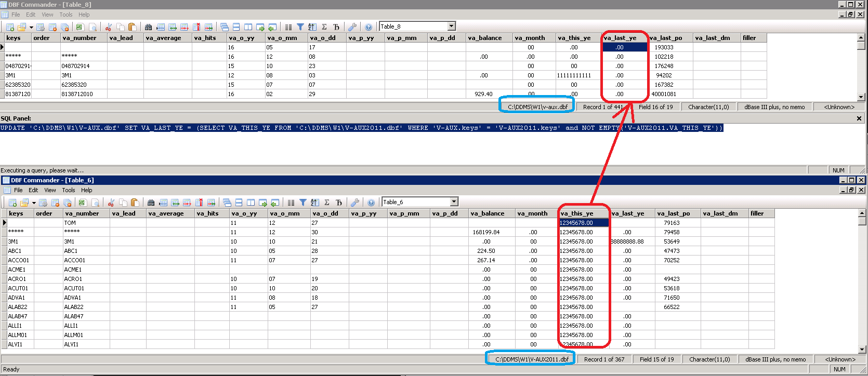Image resolution: width=868 pixels, height=376 pixels.
Task: Select cell 40001081 in Table_8 va_last_po column
Action: coord(670,94)
